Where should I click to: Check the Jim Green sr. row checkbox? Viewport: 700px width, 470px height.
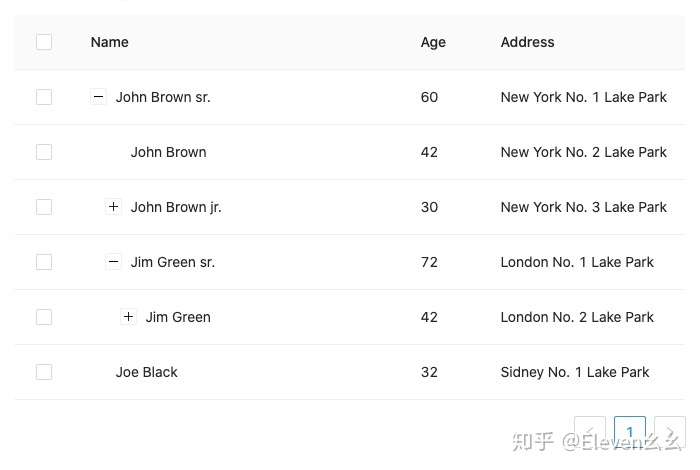point(44,262)
